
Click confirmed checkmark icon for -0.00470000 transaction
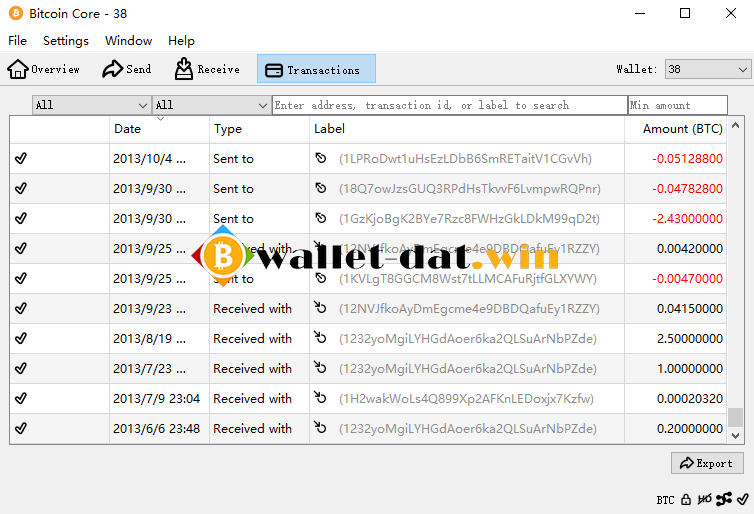point(21,278)
